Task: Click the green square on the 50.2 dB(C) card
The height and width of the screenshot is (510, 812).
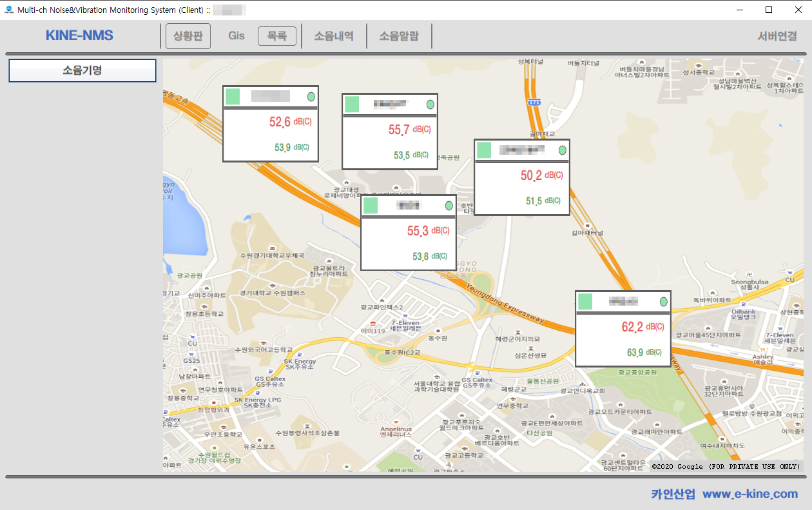Action: click(484, 150)
